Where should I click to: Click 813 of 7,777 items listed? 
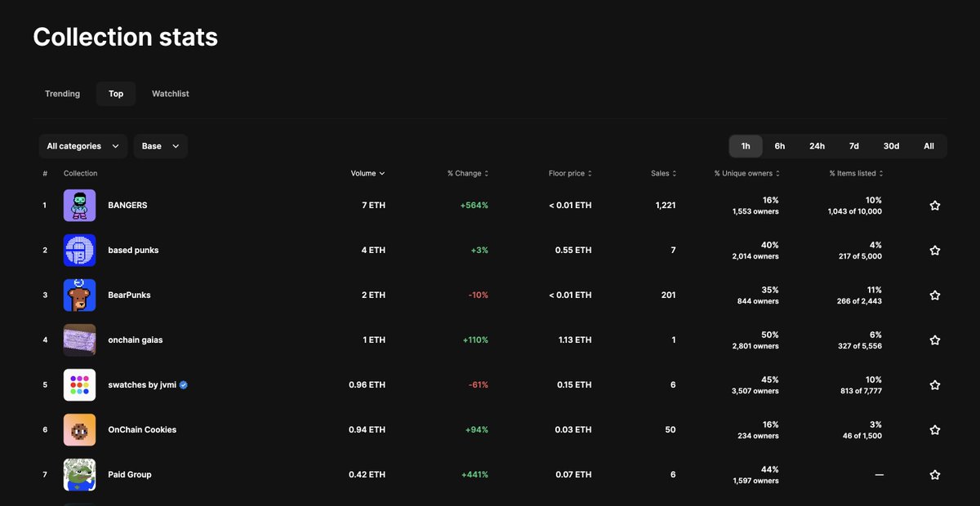click(x=859, y=391)
